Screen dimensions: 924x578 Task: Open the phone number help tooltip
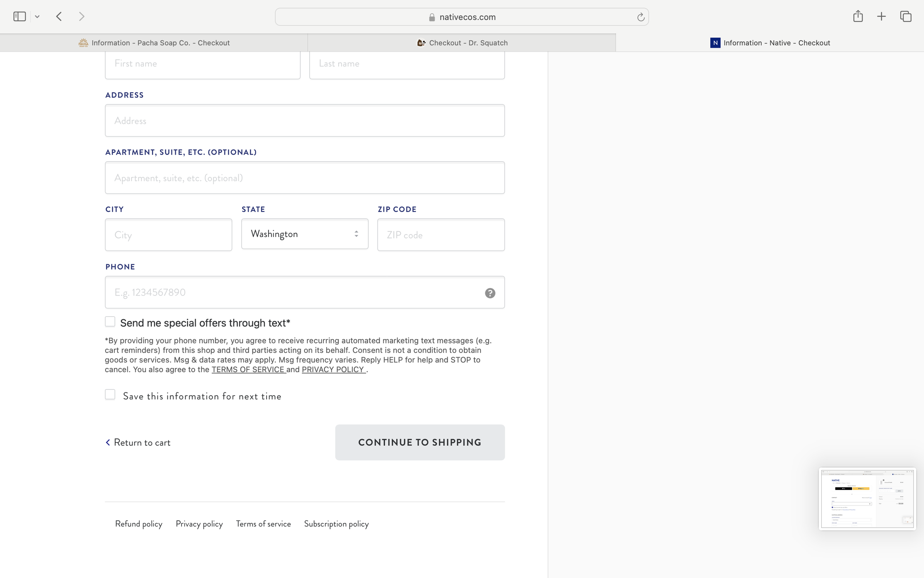490,293
